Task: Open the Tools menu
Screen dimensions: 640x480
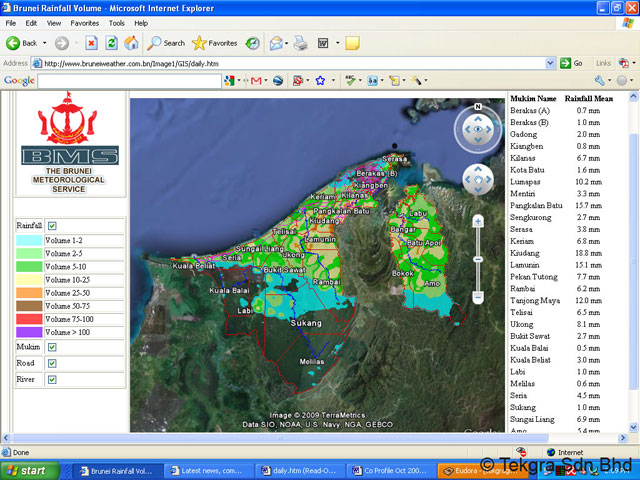Action: (x=117, y=22)
